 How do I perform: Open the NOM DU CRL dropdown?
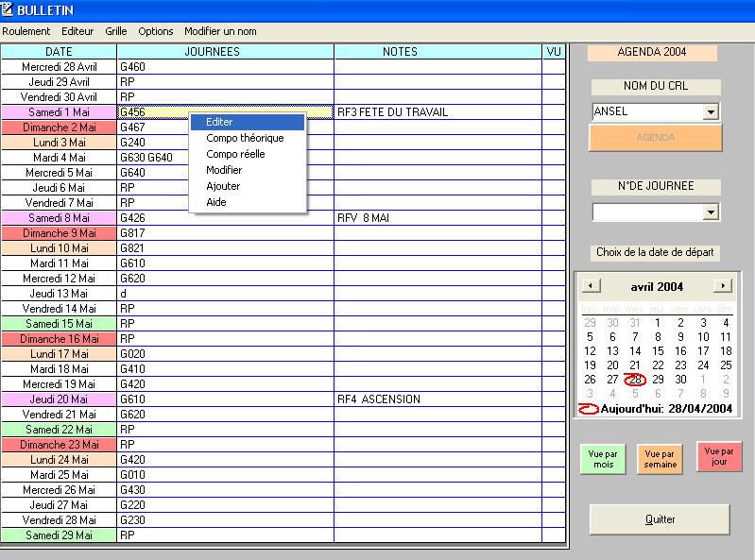coord(711,112)
